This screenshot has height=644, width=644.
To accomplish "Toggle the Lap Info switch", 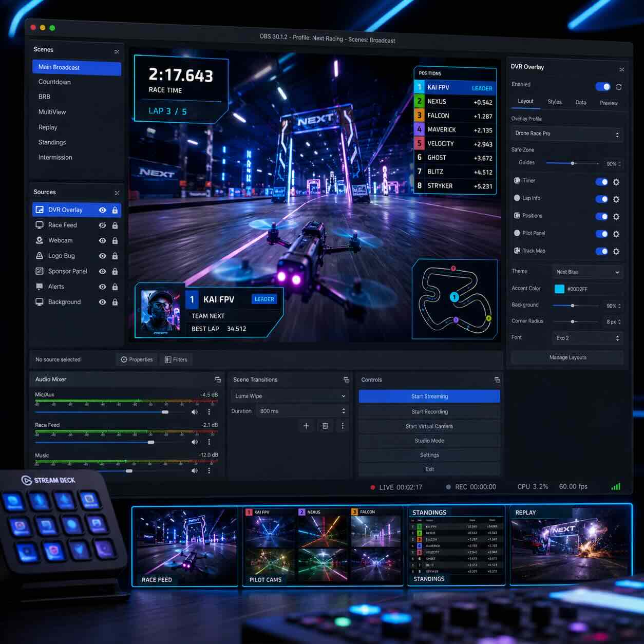I will pos(602,199).
